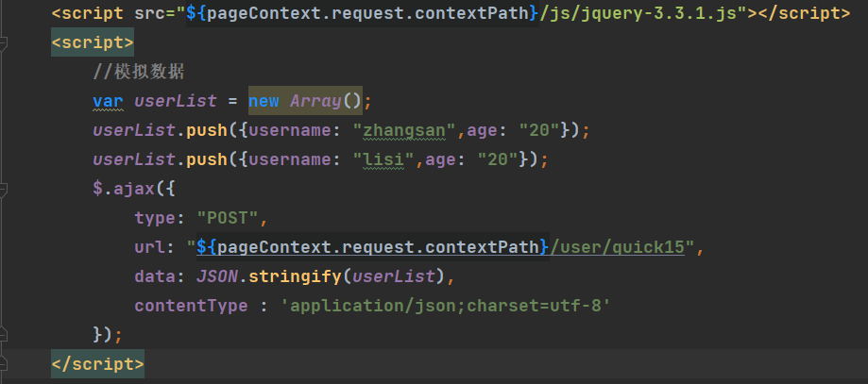Screen dimensions: 868x384
Task: Click pageContext.request.contextPath in the url line
Action: pos(378,247)
